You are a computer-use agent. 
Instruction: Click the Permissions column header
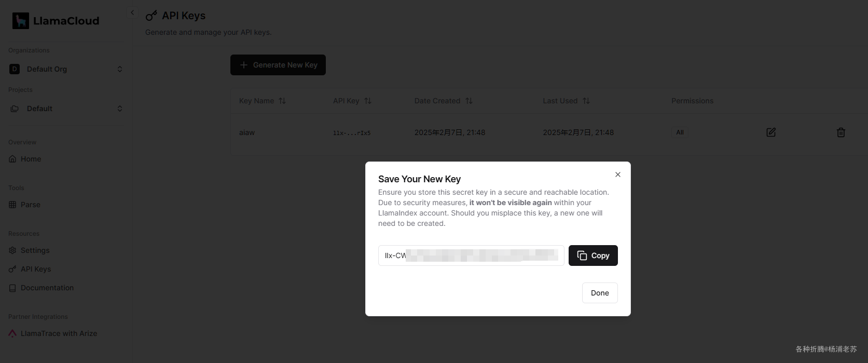pyautogui.click(x=692, y=101)
